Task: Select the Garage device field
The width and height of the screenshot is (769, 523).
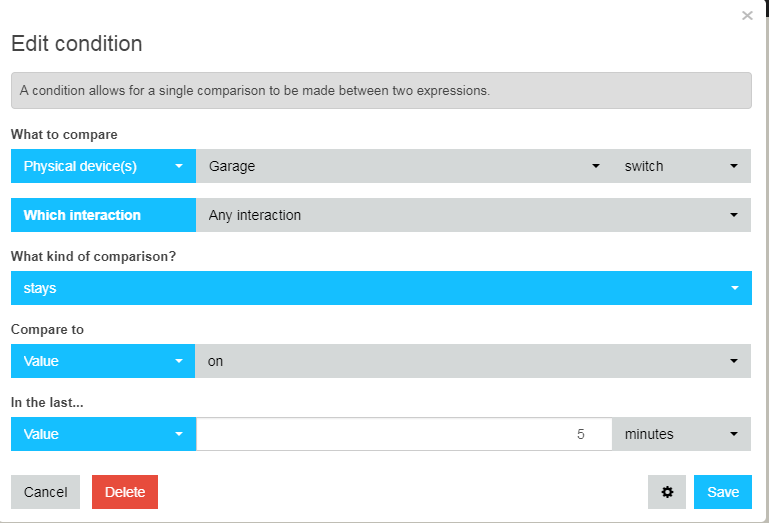Action: [x=404, y=166]
